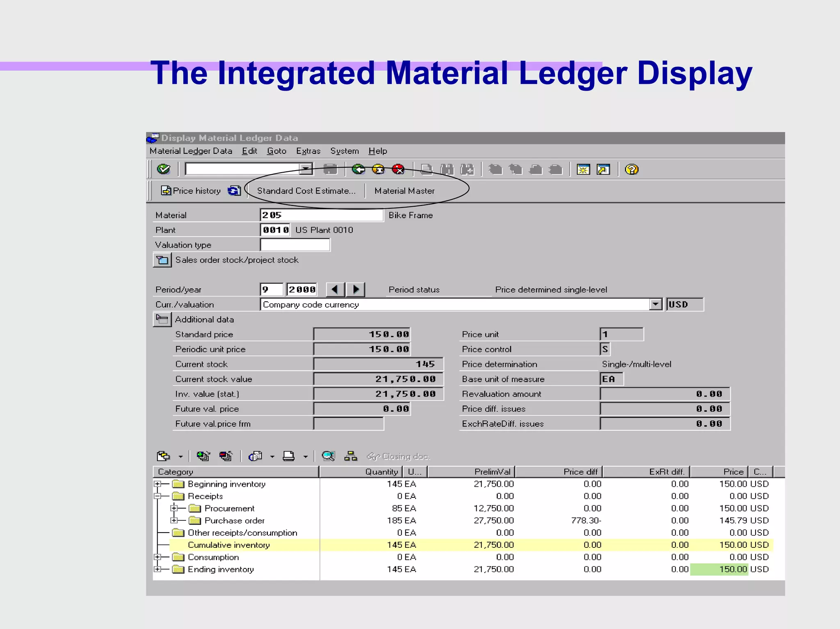Click the Collapse subtree icon
The width and height of the screenshot is (840, 629).
point(226,456)
